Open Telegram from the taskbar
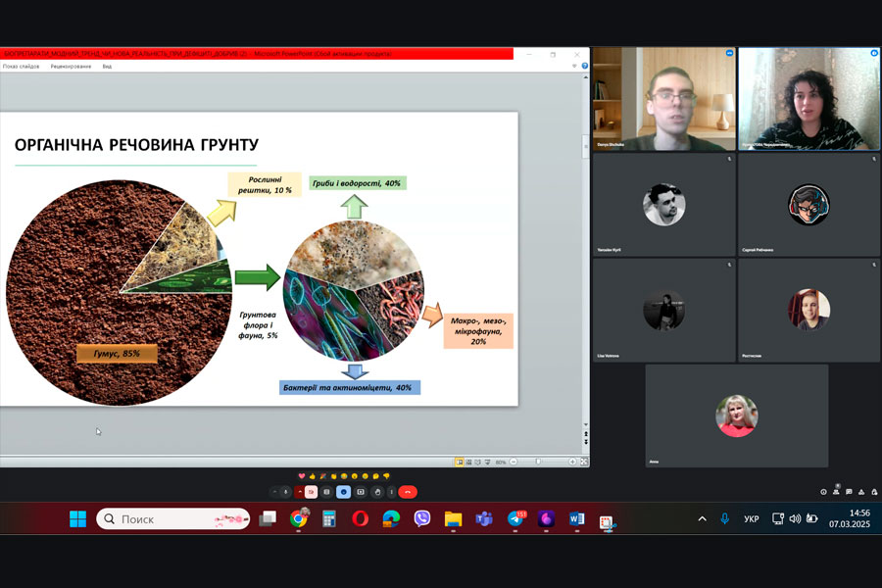 pyautogui.click(x=514, y=519)
